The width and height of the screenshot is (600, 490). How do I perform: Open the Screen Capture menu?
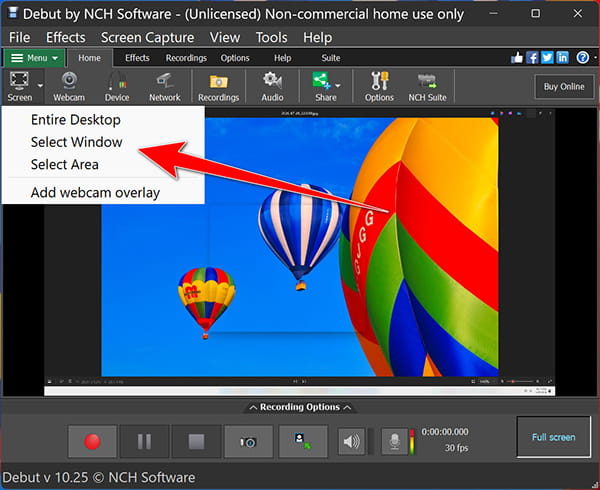pos(147,37)
